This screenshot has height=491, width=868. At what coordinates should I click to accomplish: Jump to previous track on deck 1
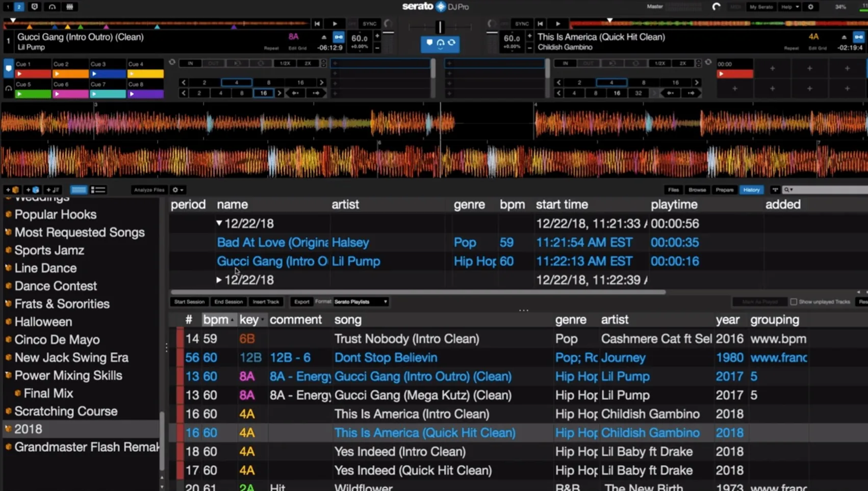click(x=317, y=23)
